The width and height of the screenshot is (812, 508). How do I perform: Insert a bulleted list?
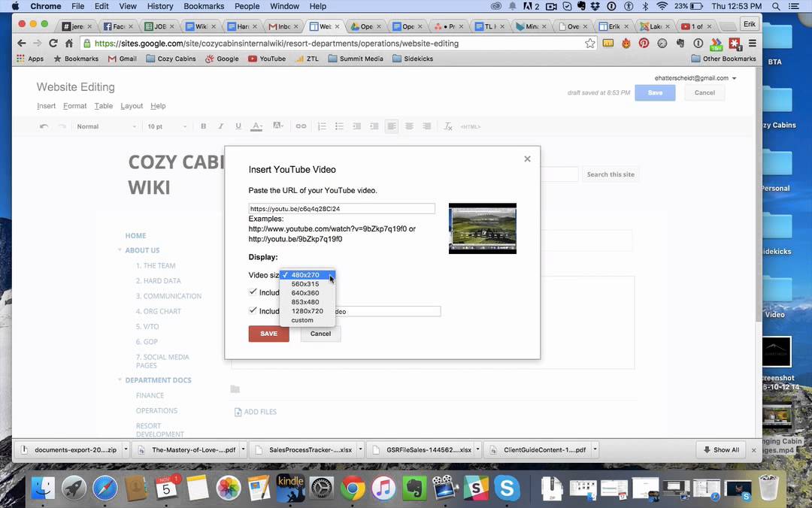pyautogui.click(x=339, y=126)
